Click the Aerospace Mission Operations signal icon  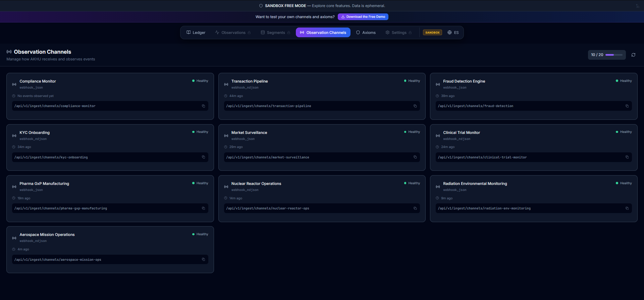click(14, 238)
